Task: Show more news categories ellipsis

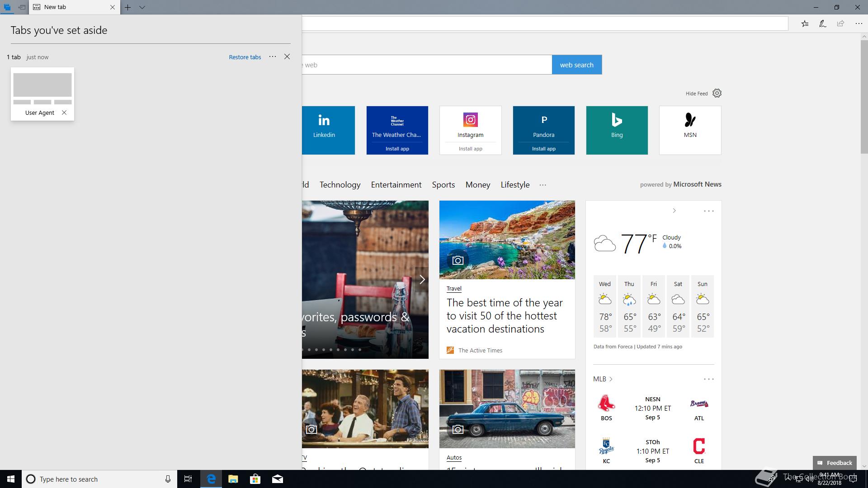Action: [542, 185]
